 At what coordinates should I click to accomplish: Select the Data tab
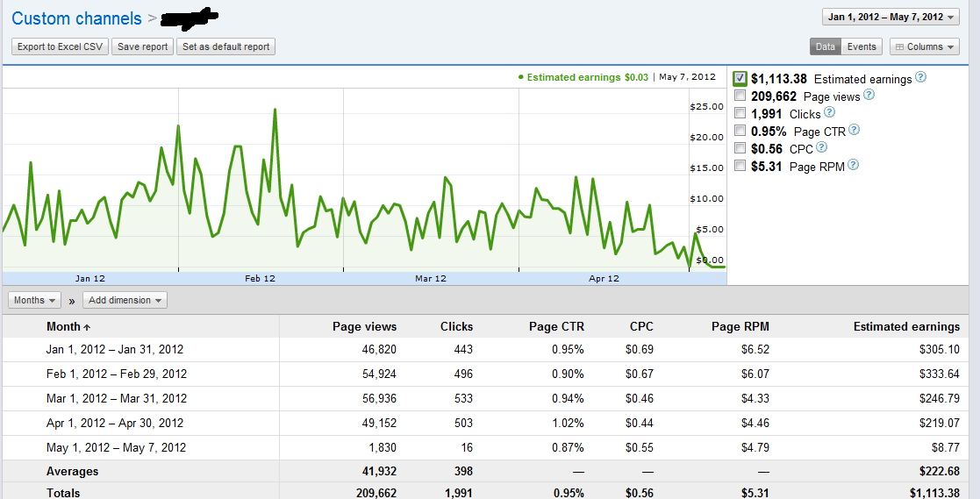(x=825, y=47)
